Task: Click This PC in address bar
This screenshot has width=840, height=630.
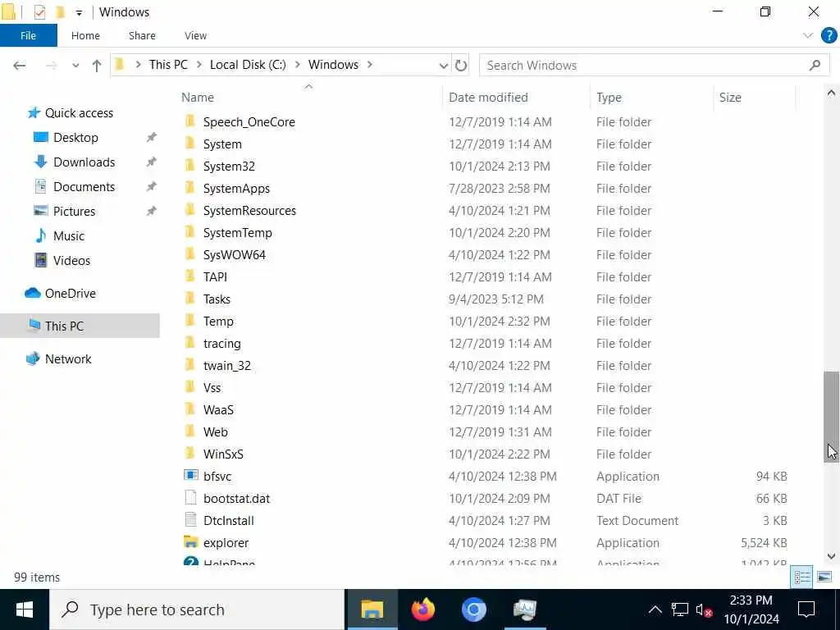Action: 168,65
